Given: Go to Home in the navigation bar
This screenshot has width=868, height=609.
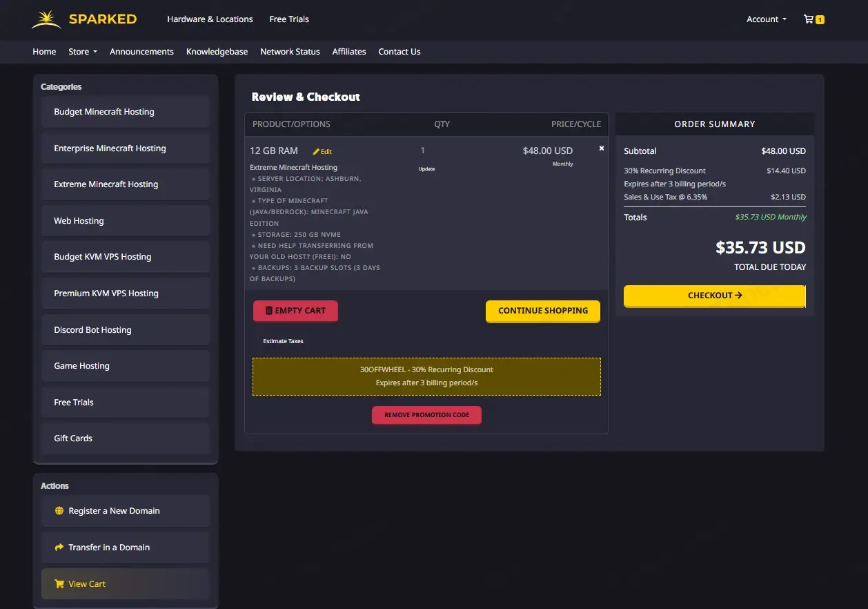Looking at the screenshot, I should pyautogui.click(x=44, y=52).
